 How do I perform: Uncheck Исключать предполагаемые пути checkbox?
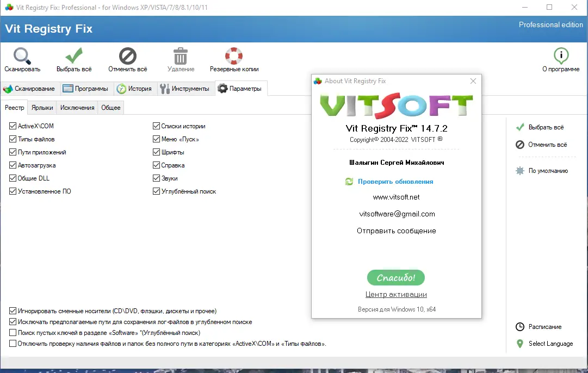click(13, 322)
